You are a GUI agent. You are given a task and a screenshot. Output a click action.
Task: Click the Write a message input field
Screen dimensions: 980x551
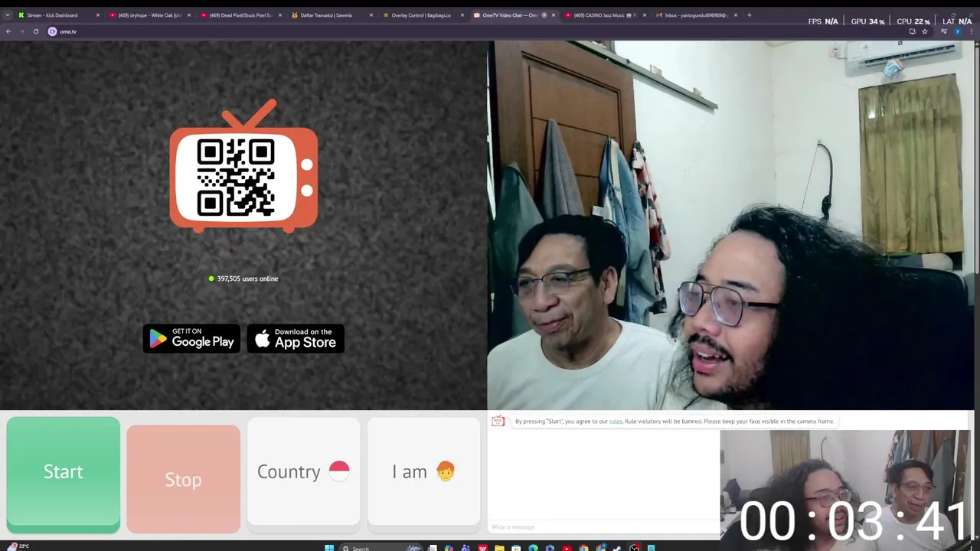pos(603,527)
